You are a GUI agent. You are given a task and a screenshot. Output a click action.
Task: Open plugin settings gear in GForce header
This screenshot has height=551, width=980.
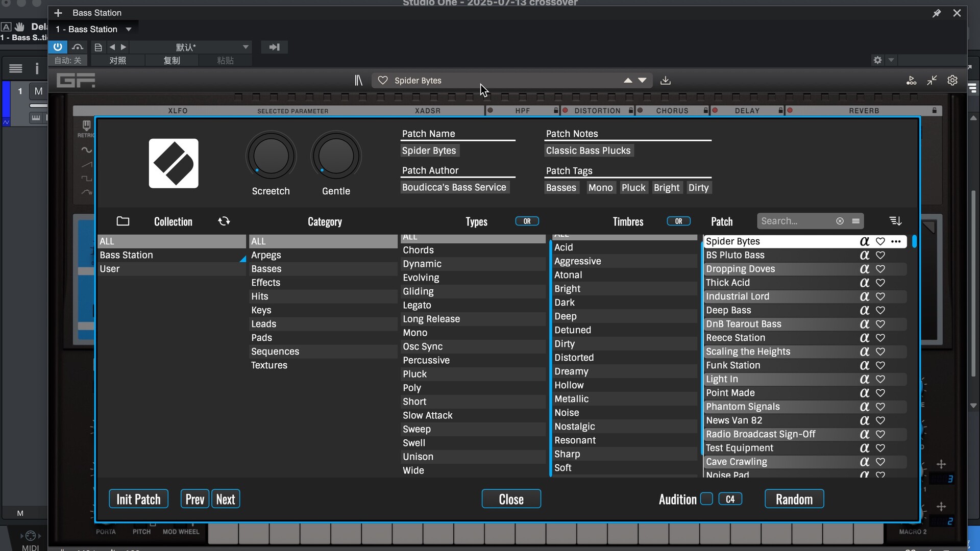tap(952, 80)
